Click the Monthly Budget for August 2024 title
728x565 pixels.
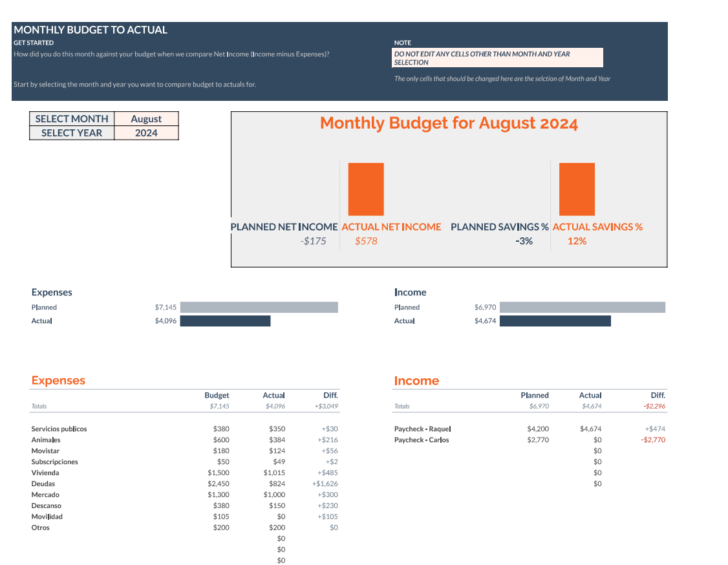coord(449,123)
